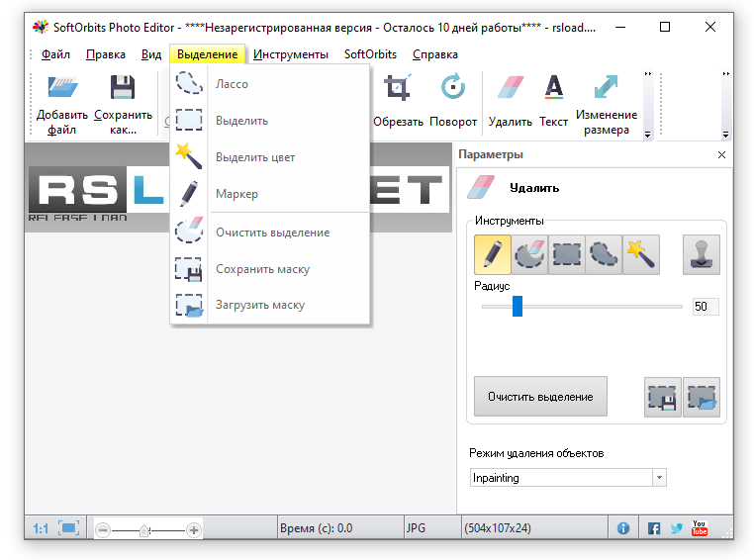This screenshot has width=754, height=560.
Task: Click the info icon in status bar
Action: click(622, 528)
